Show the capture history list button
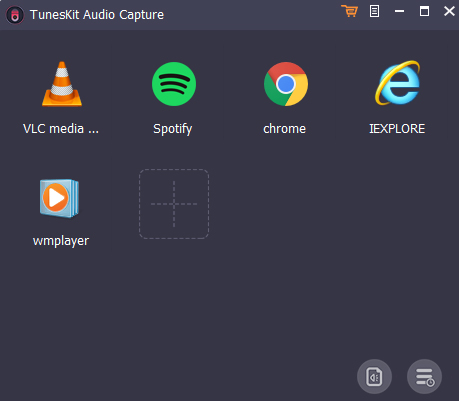The image size is (459, 401). point(424,377)
